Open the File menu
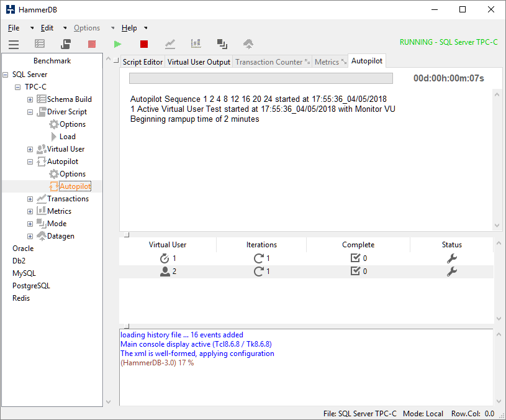This screenshot has height=420, width=506. coord(14,28)
